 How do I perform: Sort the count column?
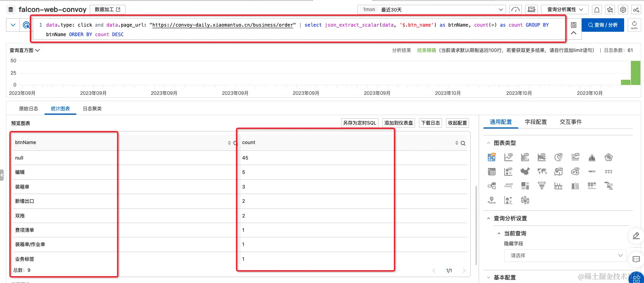pyautogui.click(x=457, y=143)
